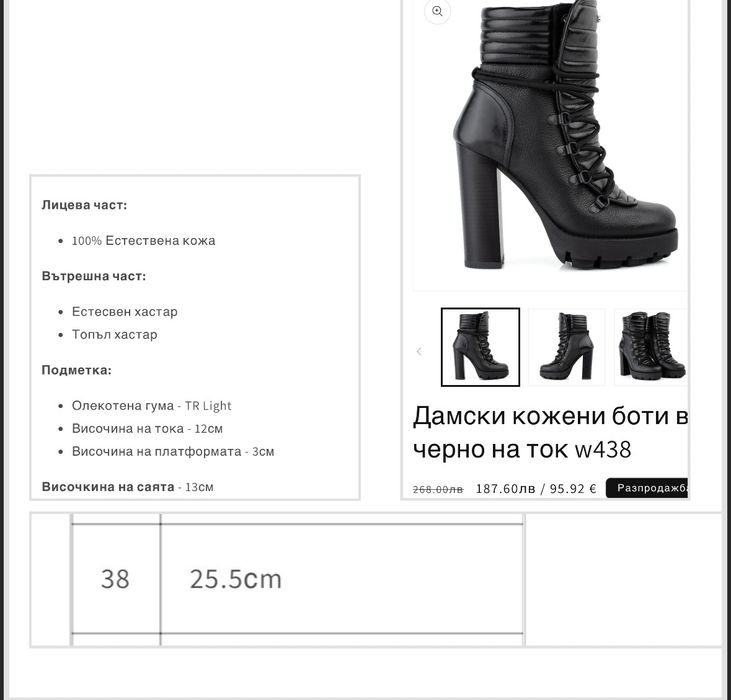
Task: Click the Височина на тока - 12см item
Action: [147, 428]
